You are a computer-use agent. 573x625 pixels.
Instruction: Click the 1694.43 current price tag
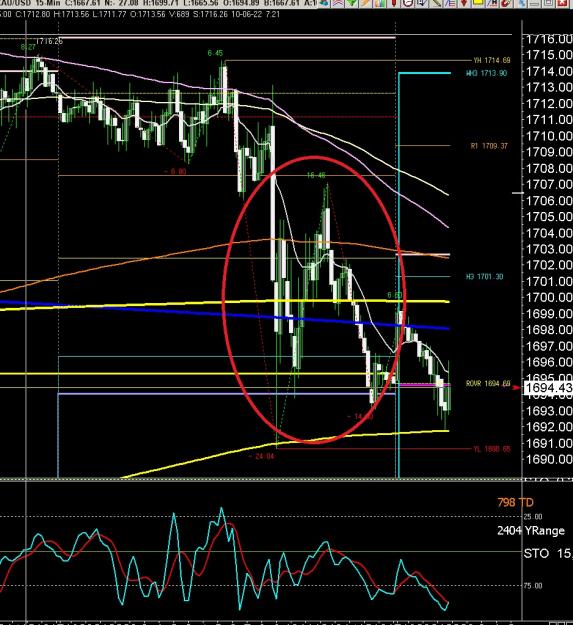548,387
